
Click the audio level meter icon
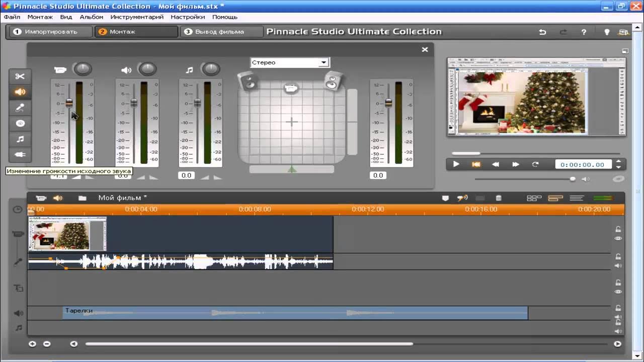pos(603,198)
